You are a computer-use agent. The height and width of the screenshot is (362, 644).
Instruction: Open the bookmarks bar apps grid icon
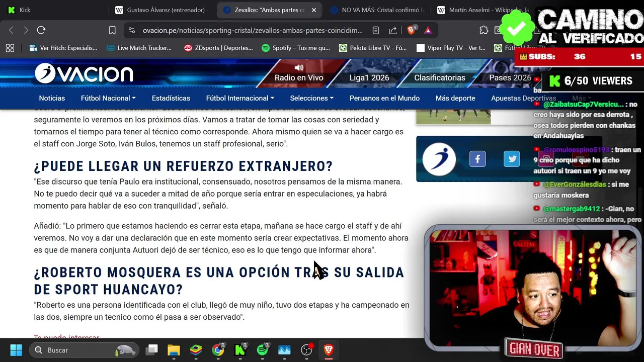coord(10,48)
